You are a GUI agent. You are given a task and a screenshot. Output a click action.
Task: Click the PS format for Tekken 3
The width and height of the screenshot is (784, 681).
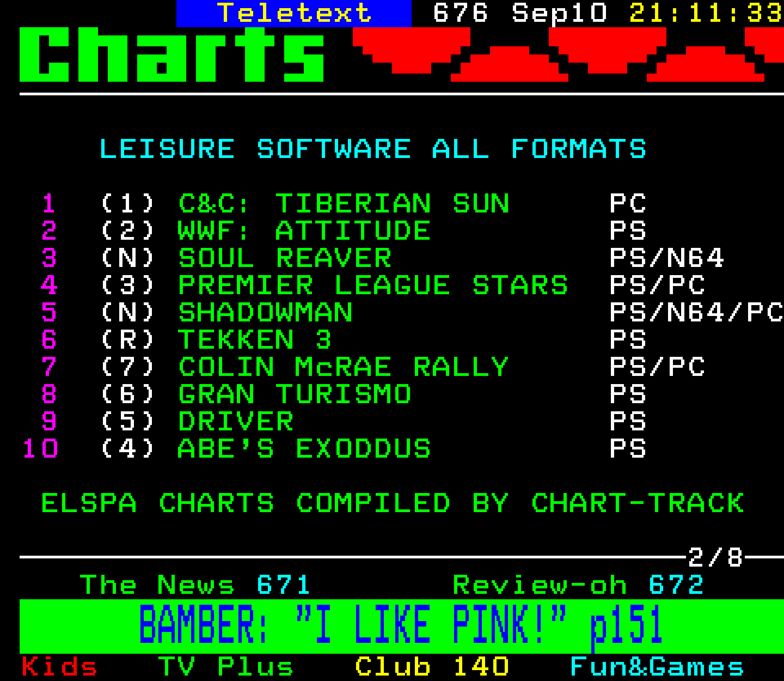point(628,340)
